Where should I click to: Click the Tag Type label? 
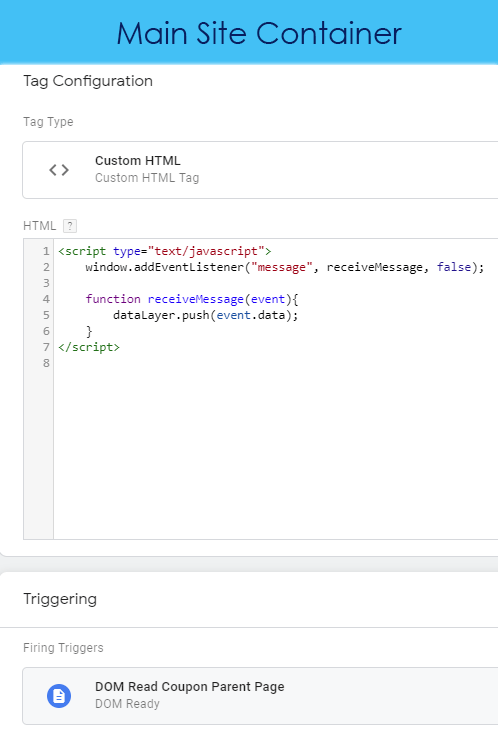coord(48,122)
